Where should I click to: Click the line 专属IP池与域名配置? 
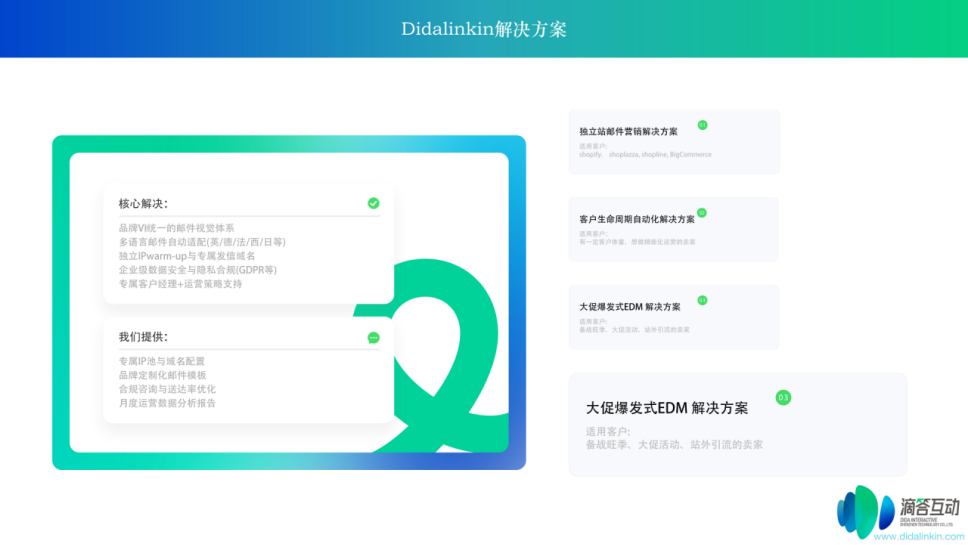tap(162, 361)
